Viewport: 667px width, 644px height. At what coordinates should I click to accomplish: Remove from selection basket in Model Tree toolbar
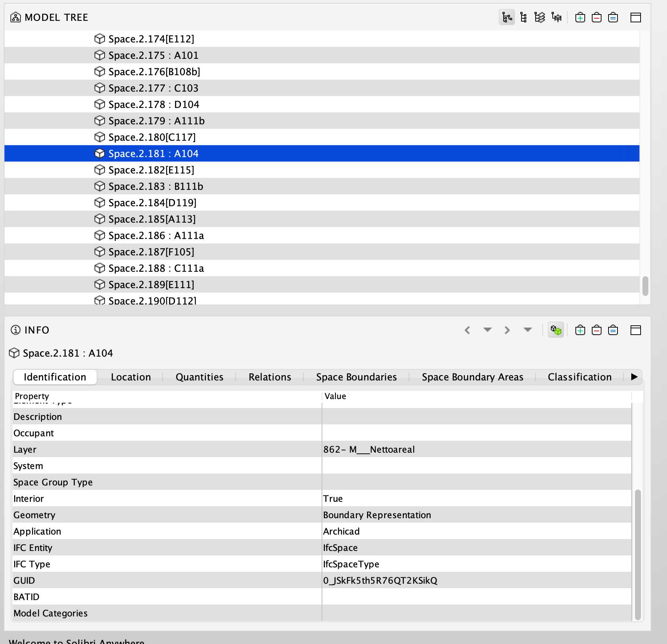pyautogui.click(x=596, y=17)
